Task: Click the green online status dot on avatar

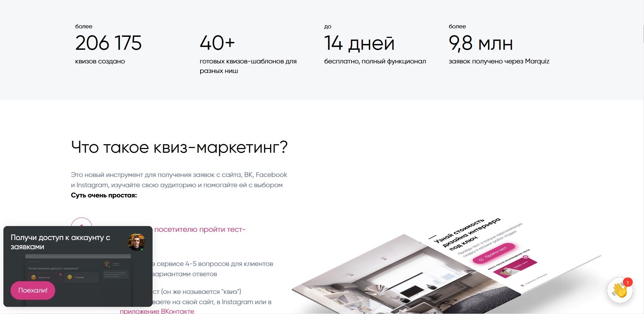Action: [x=142, y=250]
